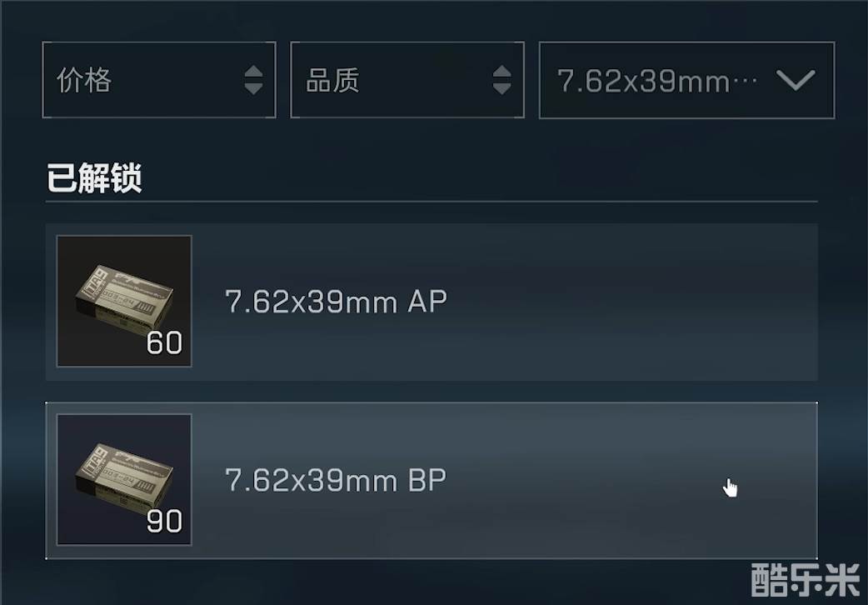
Task: Click the down arrow in 价格 sorter
Action: (x=253, y=88)
